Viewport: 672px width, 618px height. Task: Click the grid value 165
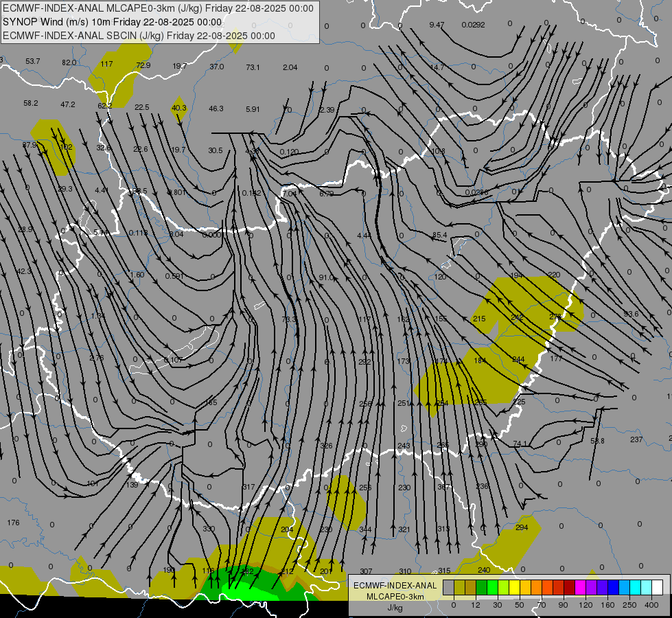coord(211,402)
